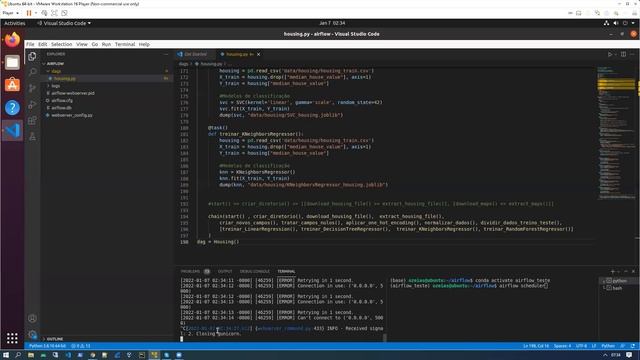Image resolution: width=640 pixels, height=360 pixels.
Task: Open the Terminal menu
Action: click(124, 44)
